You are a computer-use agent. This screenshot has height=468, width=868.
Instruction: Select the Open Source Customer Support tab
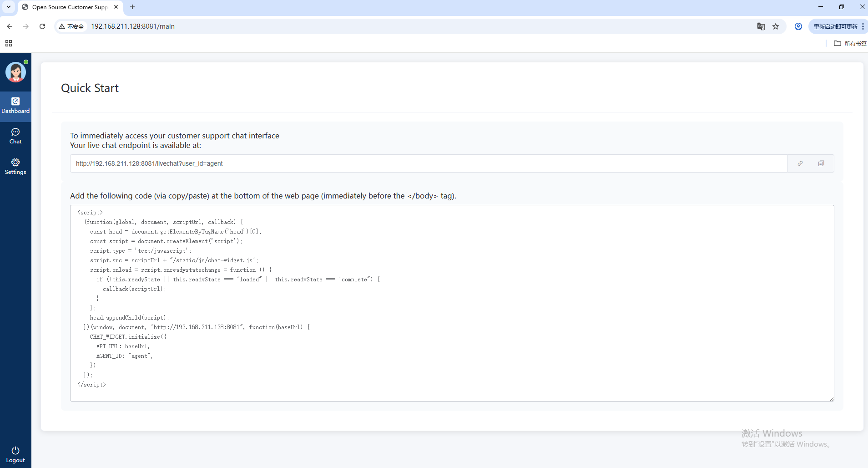click(70, 7)
